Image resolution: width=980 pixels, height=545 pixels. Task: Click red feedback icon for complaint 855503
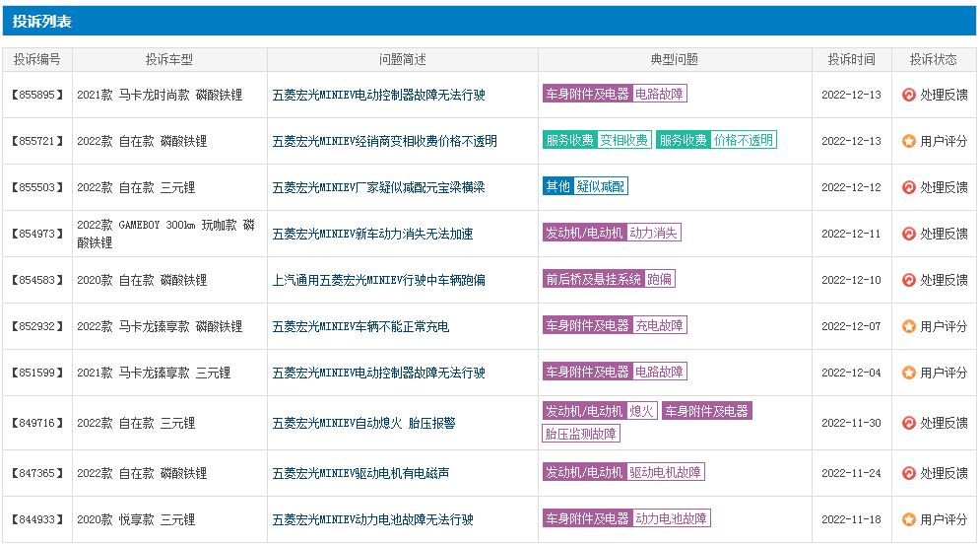click(909, 187)
